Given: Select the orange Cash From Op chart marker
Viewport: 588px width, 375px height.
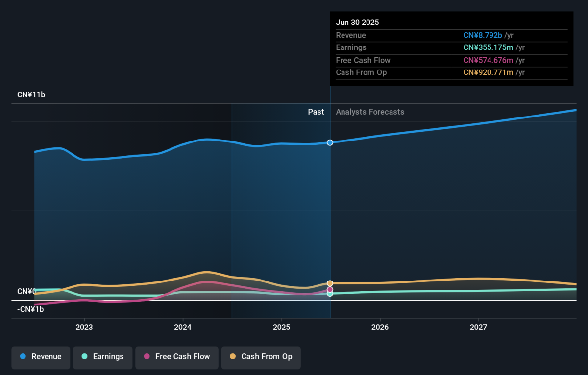Looking at the screenshot, I should pyautogui.click(x=330, y=283).
